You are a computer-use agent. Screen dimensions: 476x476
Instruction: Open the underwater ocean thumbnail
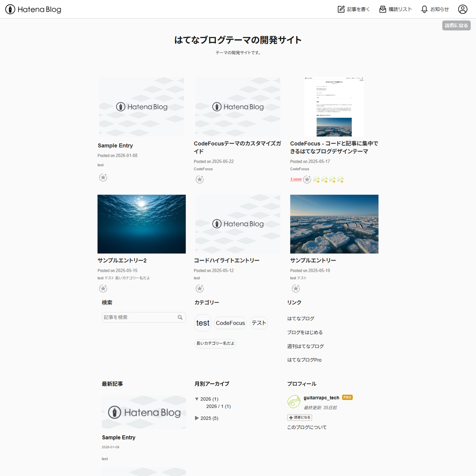[142, 224]
